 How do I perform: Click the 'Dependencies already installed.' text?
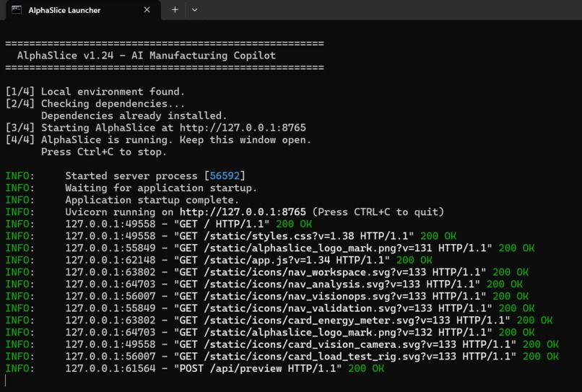tap(134, 116)
